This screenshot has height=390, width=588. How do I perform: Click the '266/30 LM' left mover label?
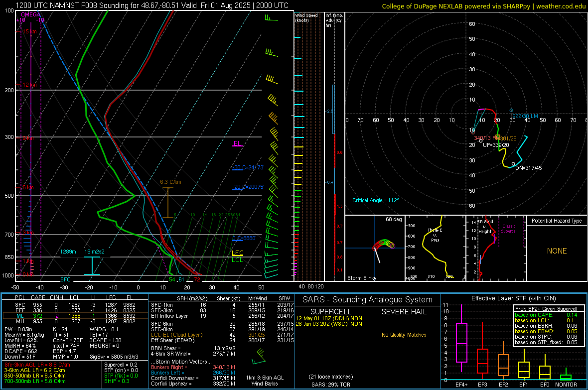click(525, 116)
